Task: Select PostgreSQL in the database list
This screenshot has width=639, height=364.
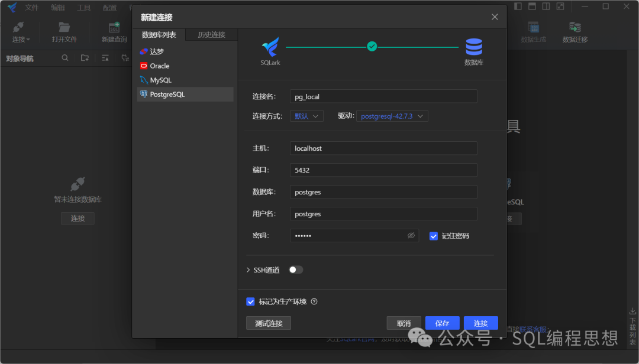Action: [167, 95]
